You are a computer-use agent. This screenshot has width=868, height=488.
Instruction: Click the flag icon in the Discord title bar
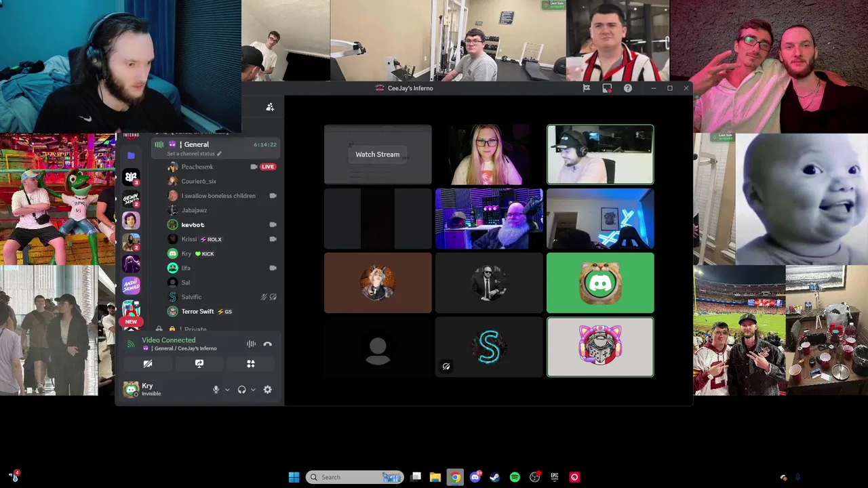pos(587,88)
